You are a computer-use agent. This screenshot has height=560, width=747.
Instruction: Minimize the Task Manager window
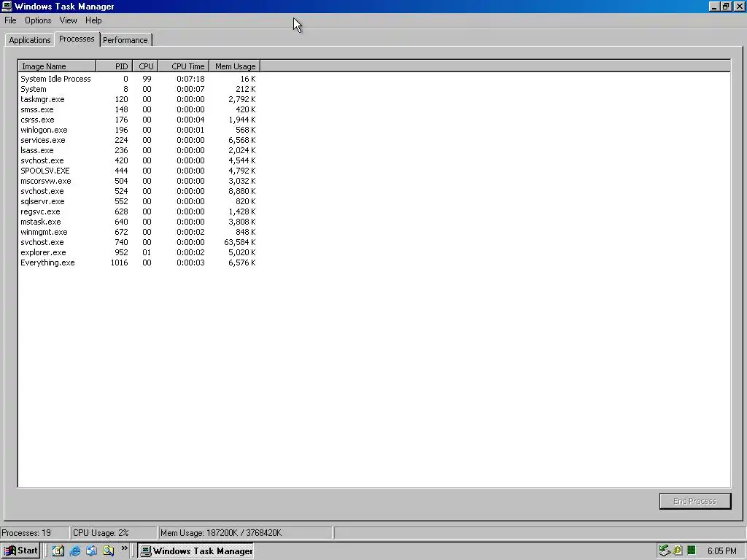tap(713, 6)
